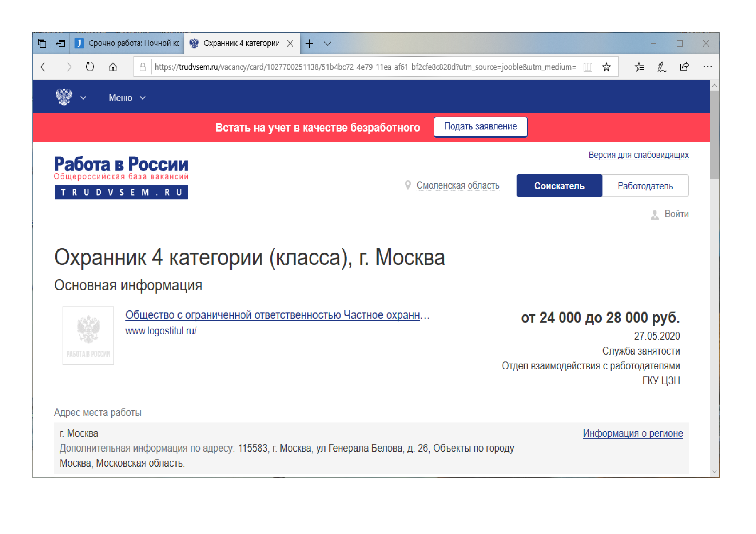Open the tab list chevron
The width and height of the screenshot is (756, 534).
pyautogui.click(x=327, y=43)
